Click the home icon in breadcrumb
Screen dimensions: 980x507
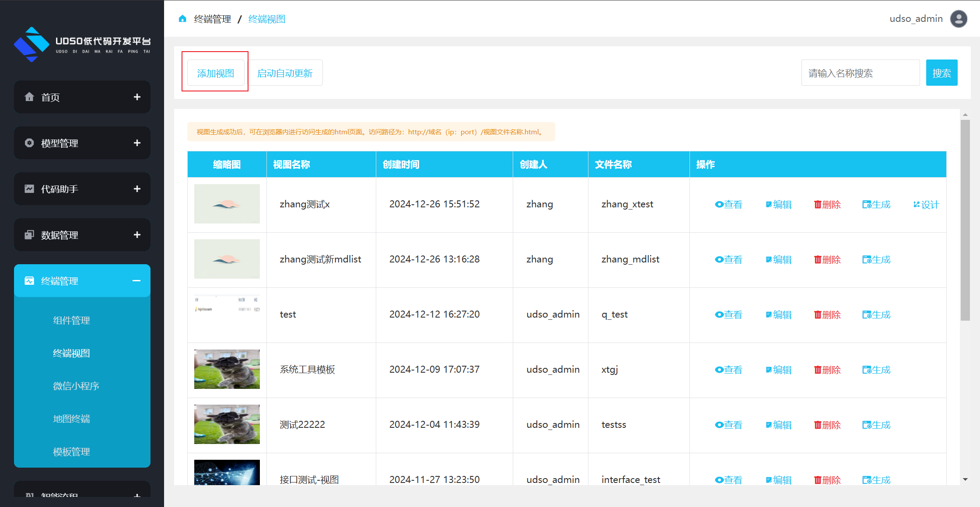pyautogui.click(x=182, y=19)
